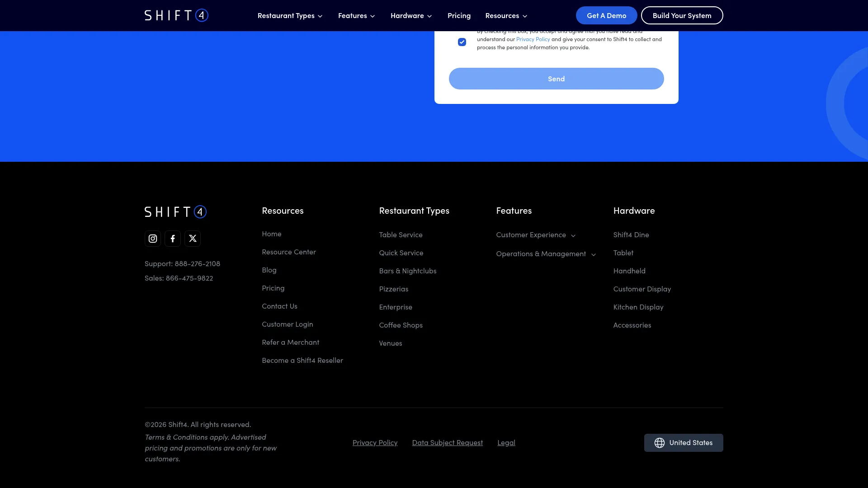
Task: Open Contact Us footer link
Action: click(x=279, y=306)
